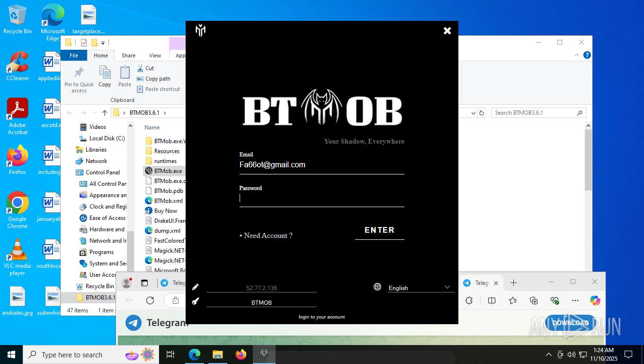The height and width of the screenshot is (364, 644).
Task: Click Paste in Explorer ribbon
Action: click(x=125, y=77)
